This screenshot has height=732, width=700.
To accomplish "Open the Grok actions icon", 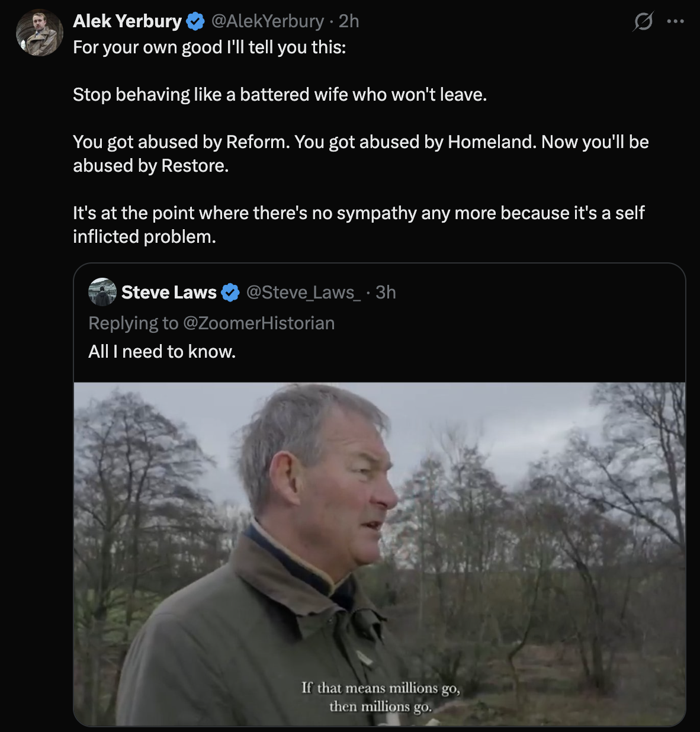I will tap(643, 22).
